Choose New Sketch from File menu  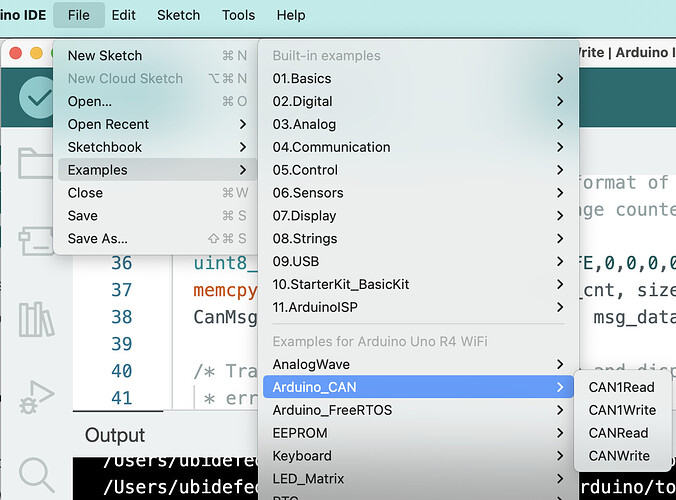pyautogui.click(x=157, y=56)
